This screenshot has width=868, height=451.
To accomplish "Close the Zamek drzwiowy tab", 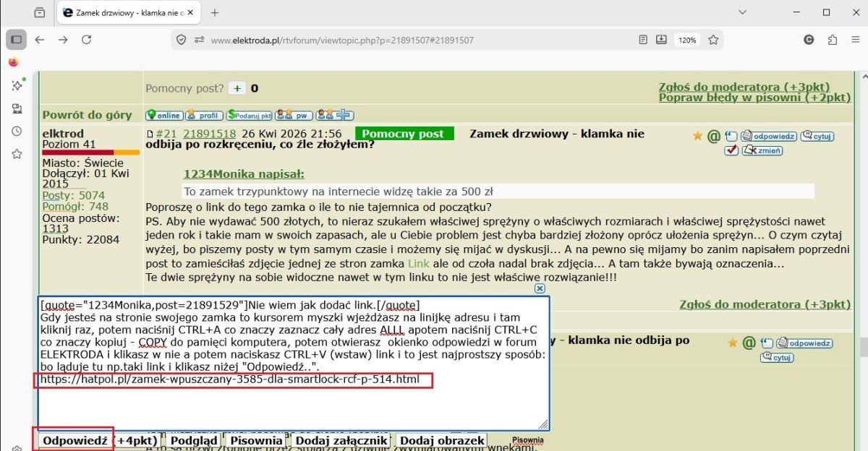I will tap(192, 12).
